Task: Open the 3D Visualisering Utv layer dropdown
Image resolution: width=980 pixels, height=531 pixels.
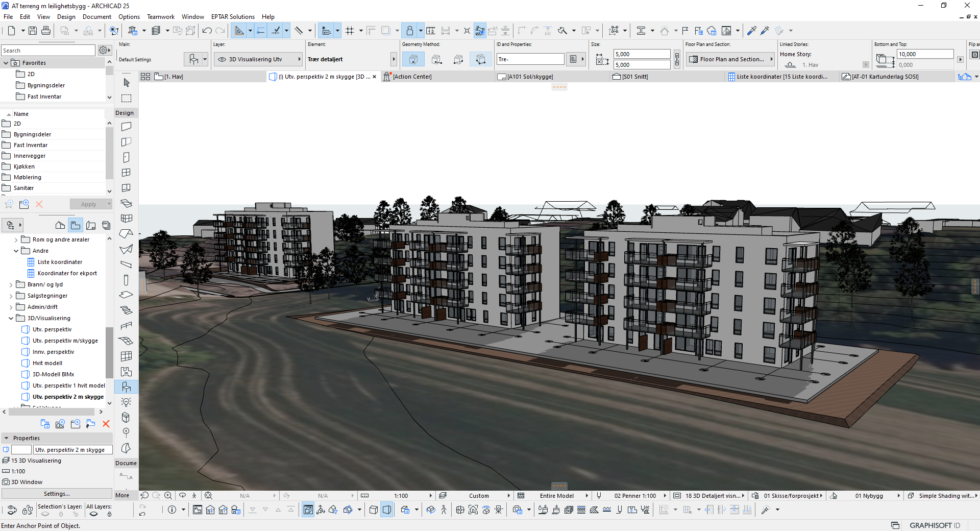Action: click(x=258, y=59)
